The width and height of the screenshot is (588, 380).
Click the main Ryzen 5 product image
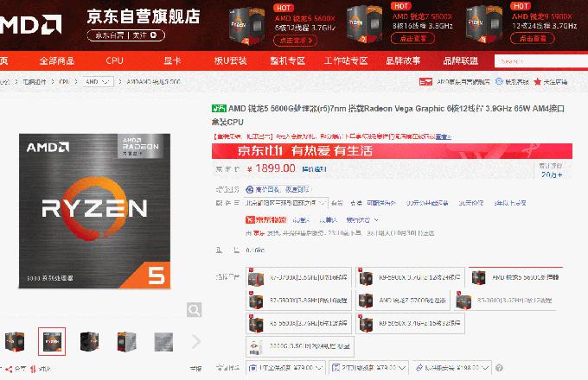click(94, 211)
